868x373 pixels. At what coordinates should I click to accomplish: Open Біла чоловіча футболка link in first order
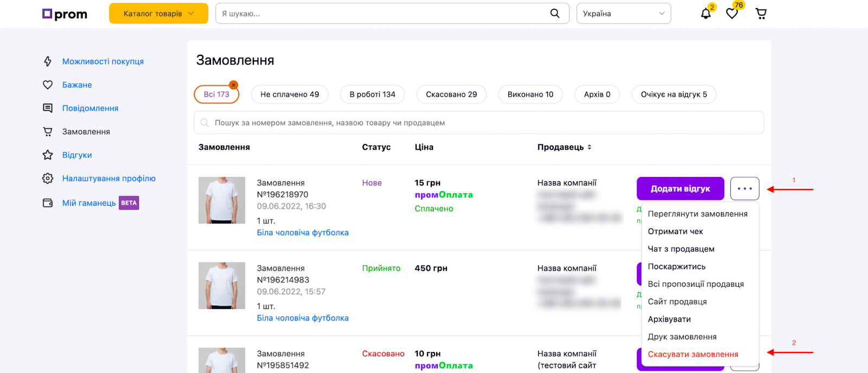303,233
